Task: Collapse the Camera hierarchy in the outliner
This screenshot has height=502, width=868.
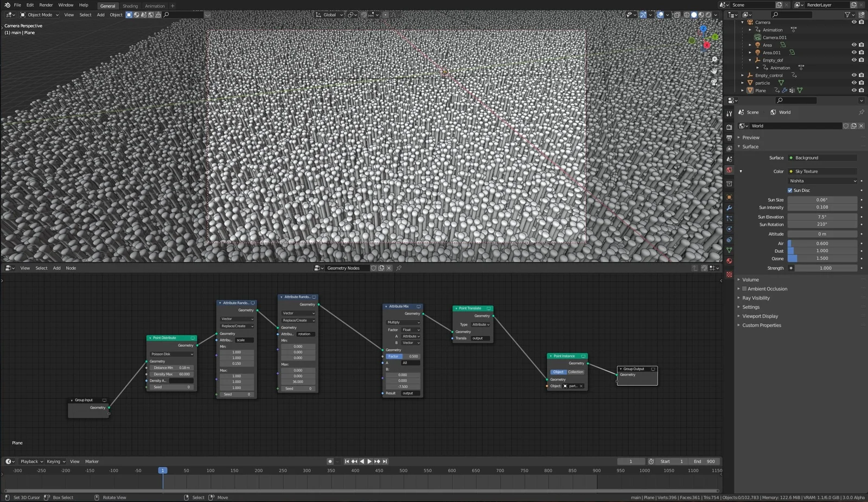Action: tap(743, 22)
